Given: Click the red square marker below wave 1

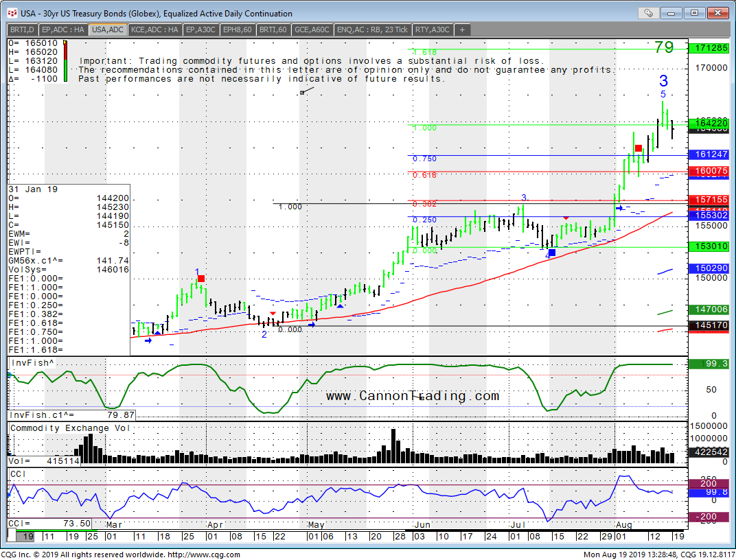Looking at the screenshot, I should (201, 279).
